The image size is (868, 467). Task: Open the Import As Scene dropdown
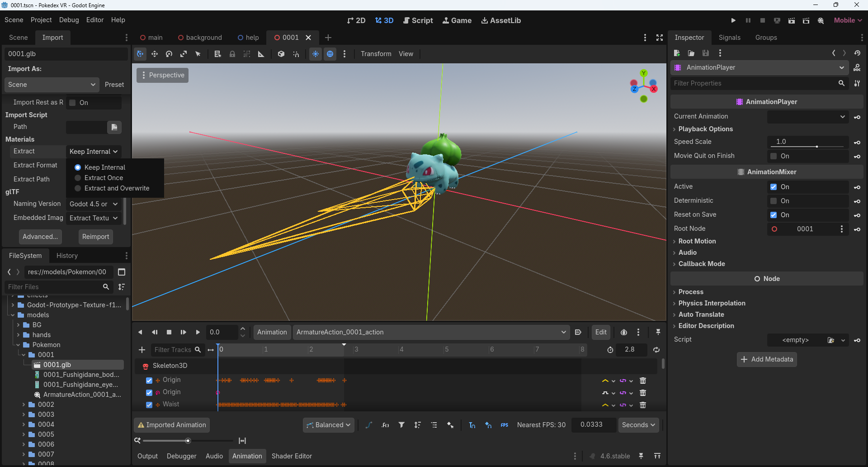click(x=52, y=85)
